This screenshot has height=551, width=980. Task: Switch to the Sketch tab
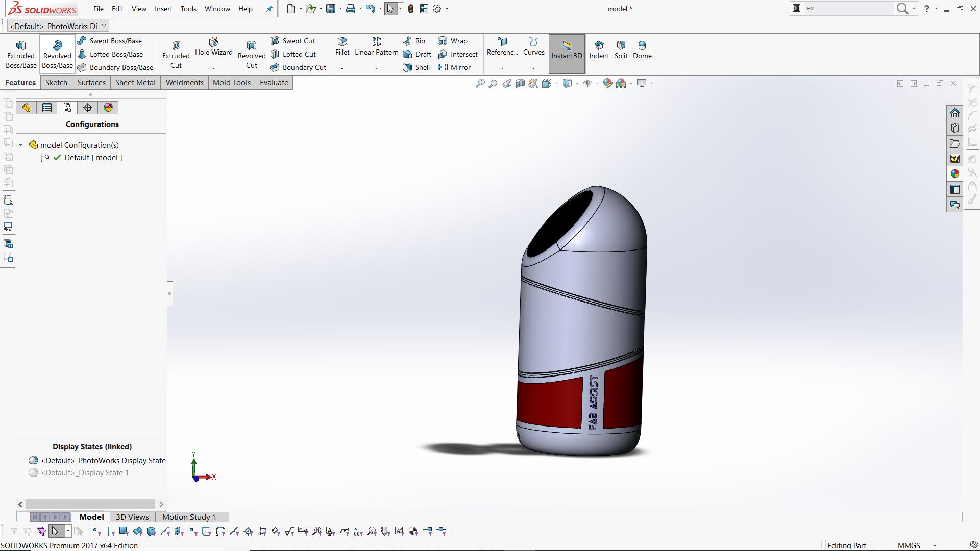pyautogui.click(x=56, y=83)
